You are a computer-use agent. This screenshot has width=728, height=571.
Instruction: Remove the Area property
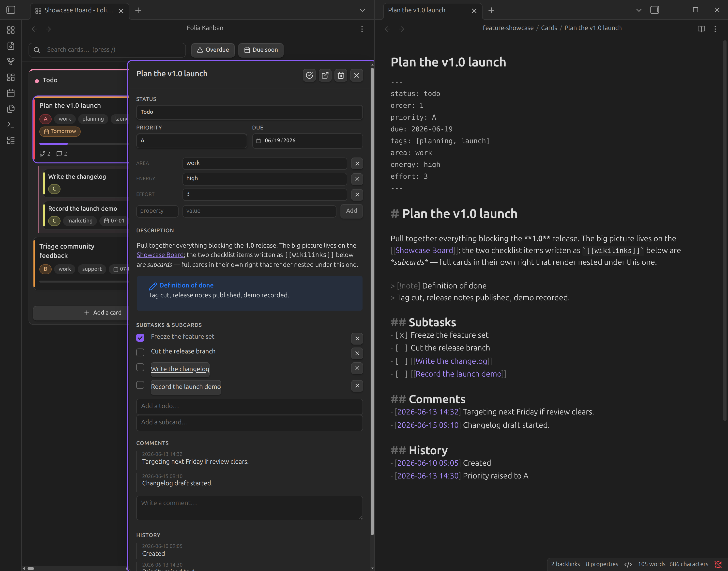(357, 163)
